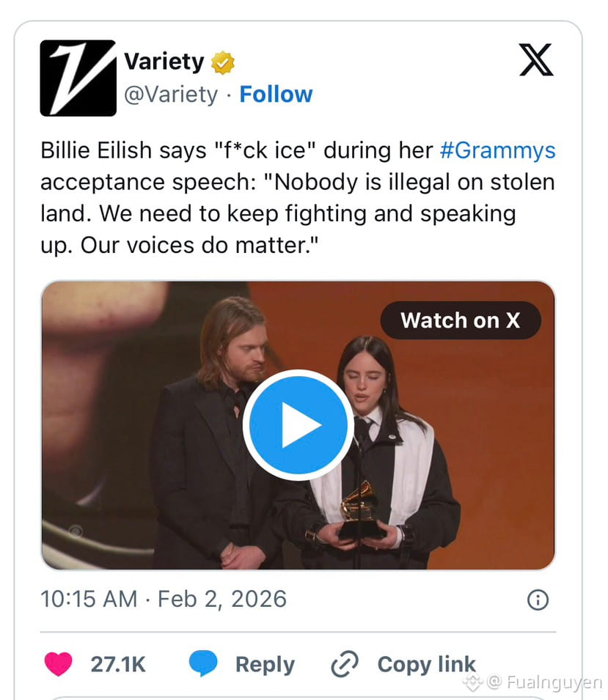Open the tweet info circle icon

[538, 600]
